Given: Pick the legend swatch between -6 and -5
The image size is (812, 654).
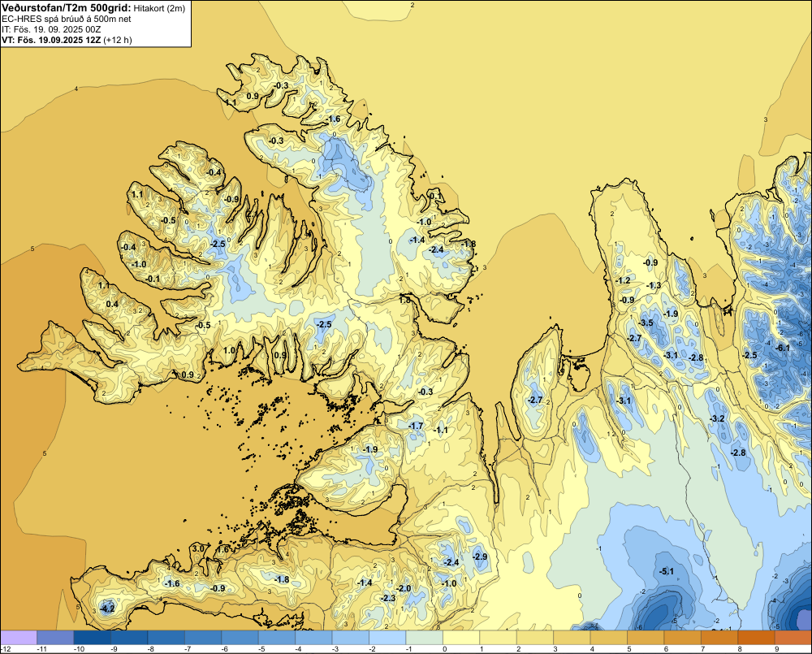Looking at the screenshot, I should [x=240, y=637].
